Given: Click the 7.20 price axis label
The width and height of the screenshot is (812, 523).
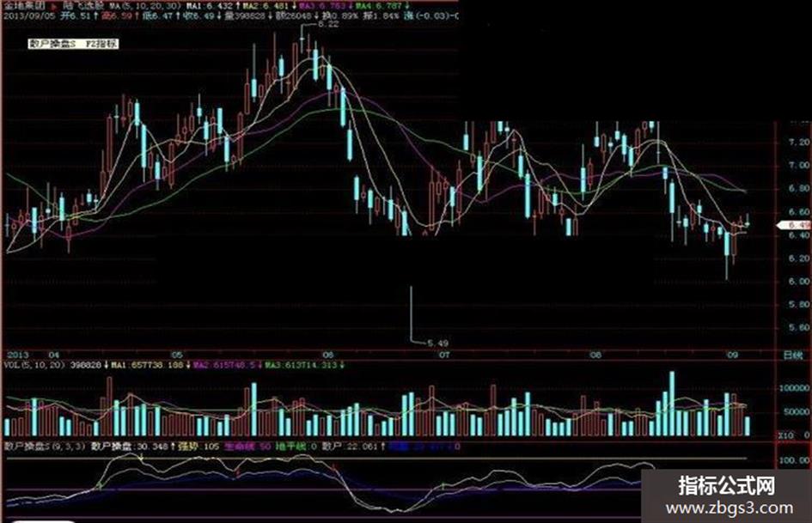Looking at the screenshot, I should tap(799, 142).
